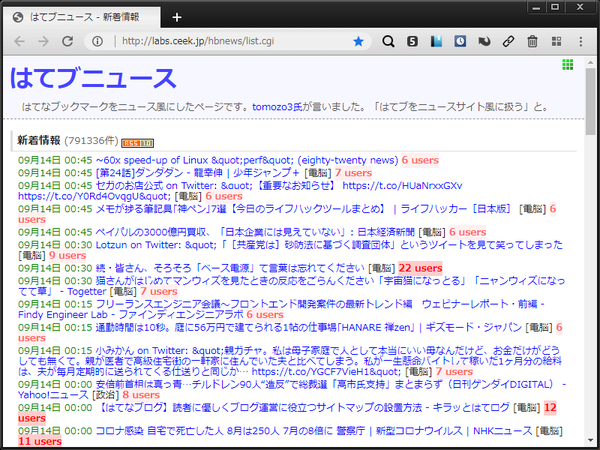This screenshot has width=600, height=450.
Task: Open the RSS 1.0 feed badge
Action: click(137, 143)
